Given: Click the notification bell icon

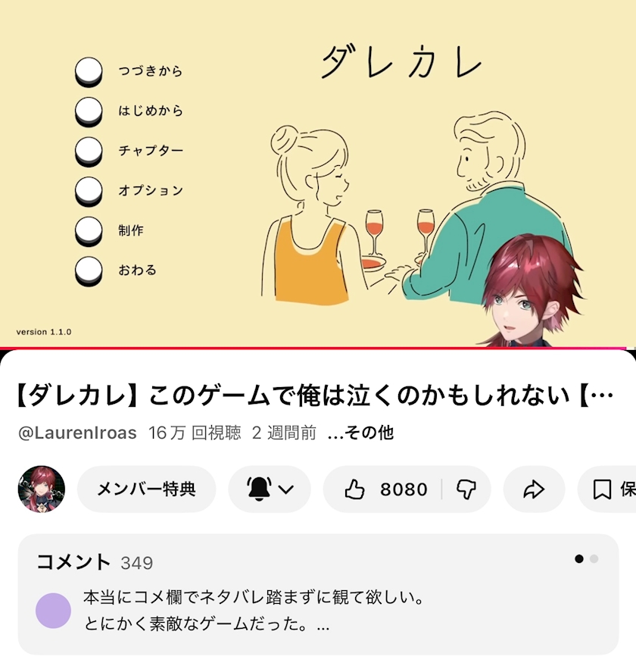Looking at the screenshot, I should point(259,489).
